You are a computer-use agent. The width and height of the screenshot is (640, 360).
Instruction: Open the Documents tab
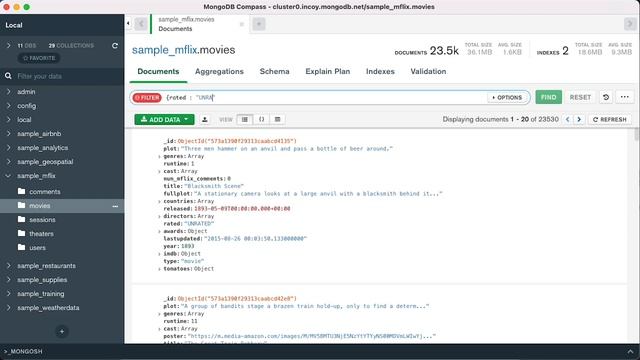pyautogui.click(x=158, y=71)
